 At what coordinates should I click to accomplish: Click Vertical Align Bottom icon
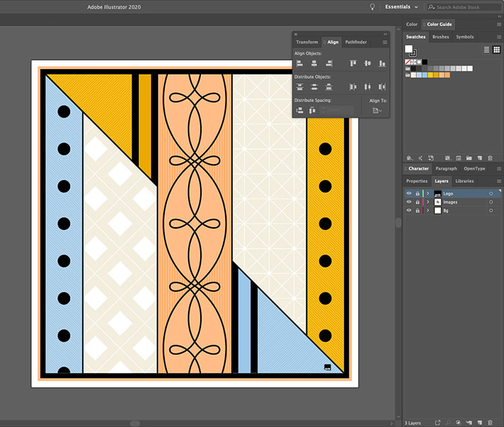tap(382, 63)
